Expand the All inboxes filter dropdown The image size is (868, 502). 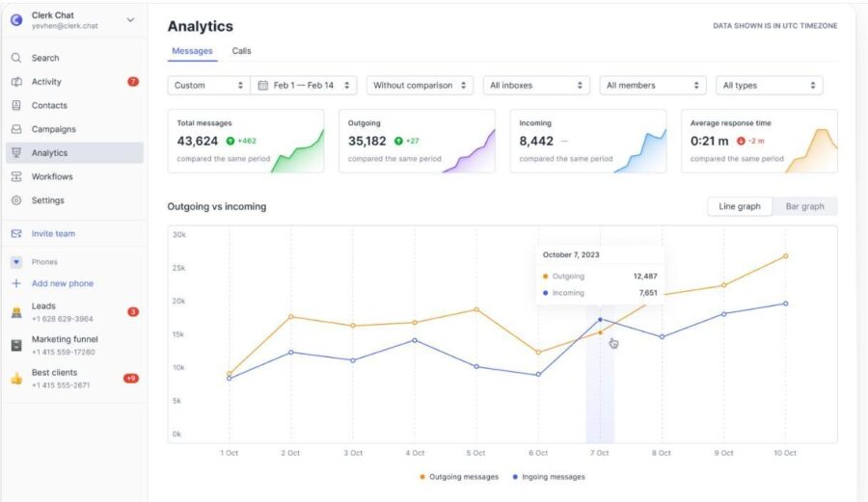(536, 85)
